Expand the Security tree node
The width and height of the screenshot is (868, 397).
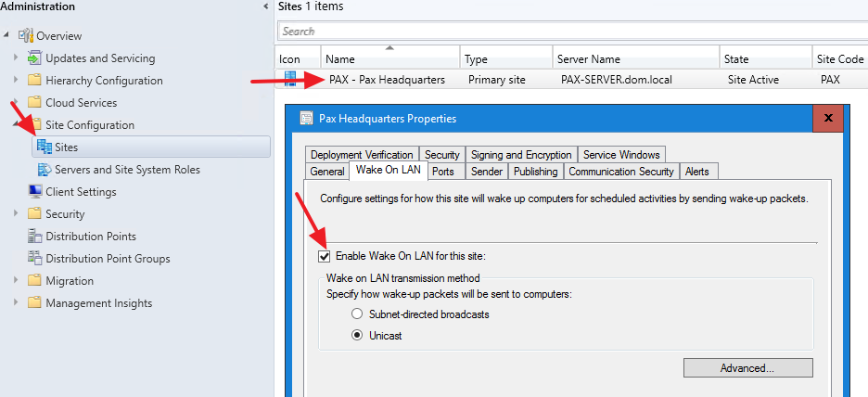[x=16, y=214]
